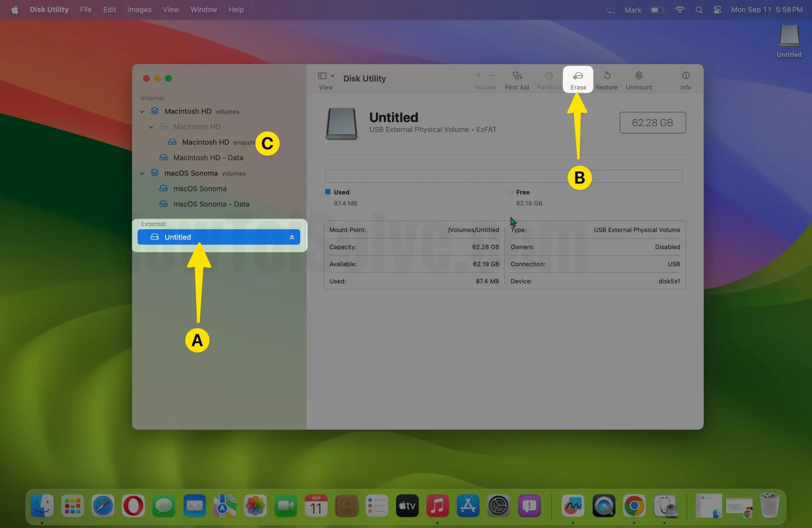Show Info for the Untitled volume
This screenshot has height=528, width=812.
pos(686,80)
